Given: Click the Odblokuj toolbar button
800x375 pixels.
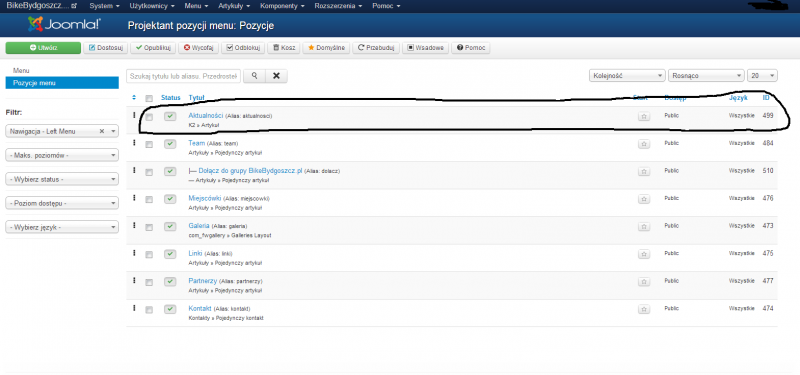Looking at the screenshot, I should click(243, 47).
